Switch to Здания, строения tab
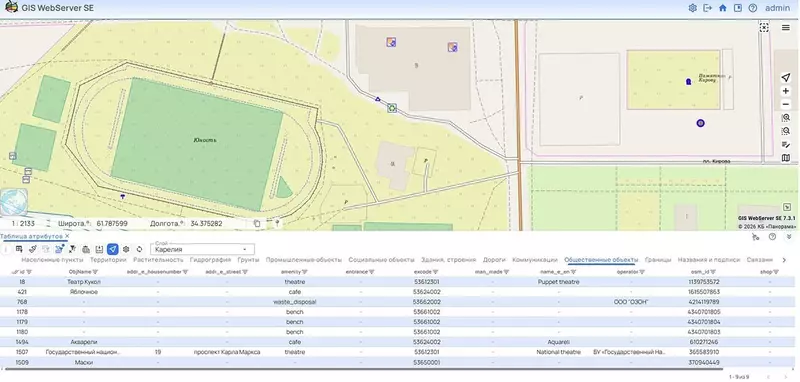This screenshot has width=800, height=382. [x=448, y=260]
